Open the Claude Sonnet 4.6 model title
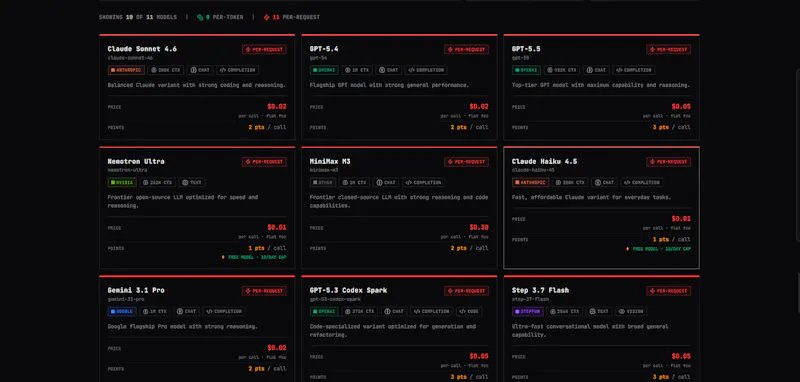 (x=142, y=49)
